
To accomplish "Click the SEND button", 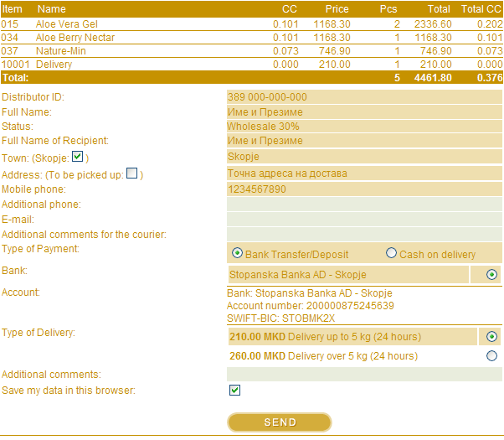I will (x=280, y=422).
